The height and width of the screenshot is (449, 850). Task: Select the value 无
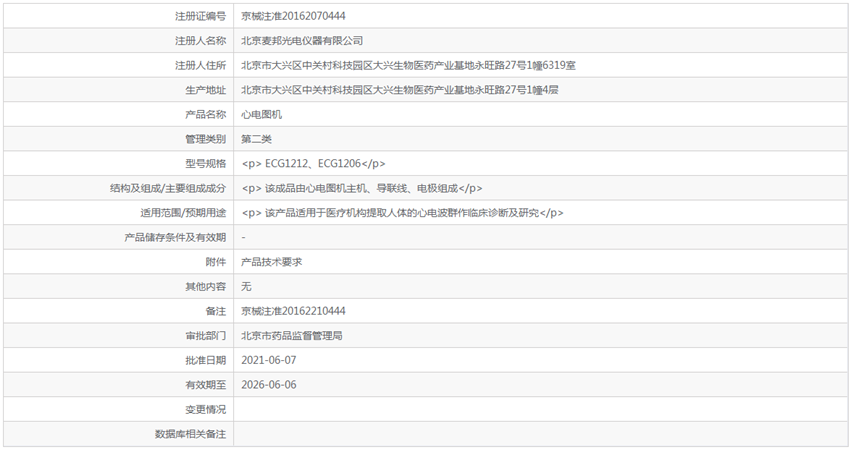pyautogui.click(x=246, y=286)
